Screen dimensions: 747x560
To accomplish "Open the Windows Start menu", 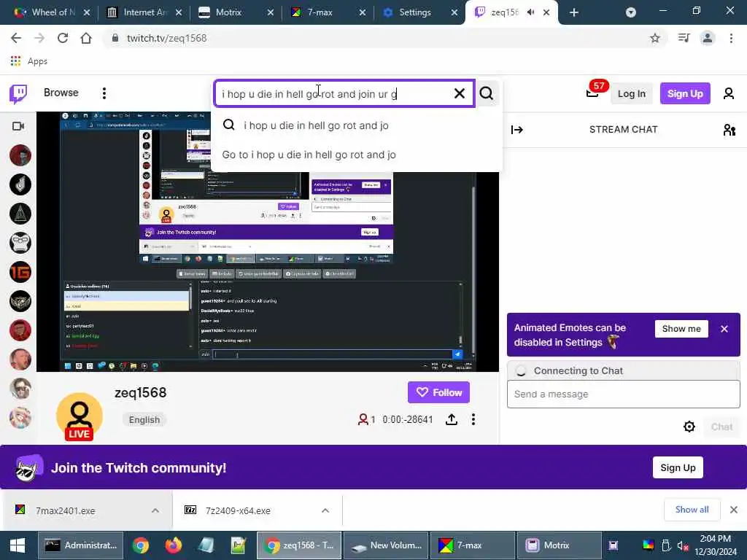I will (18, 545).
